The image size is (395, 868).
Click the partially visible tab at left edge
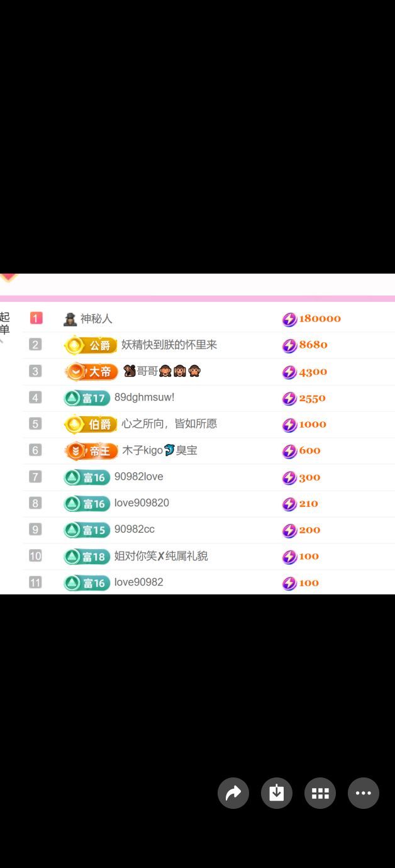pos(5,323)
